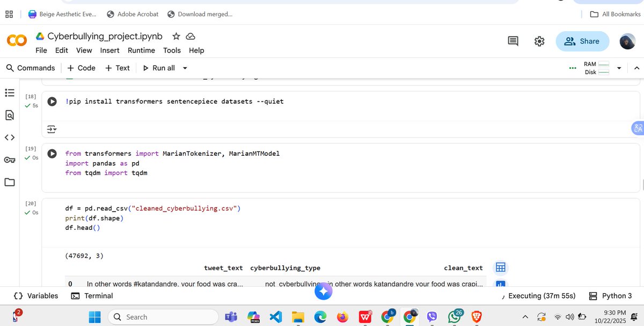Open WhatsApp from taskbar
Image resolution: width=644 pixels, height=326 pixels.
click(x=455, y=317)
